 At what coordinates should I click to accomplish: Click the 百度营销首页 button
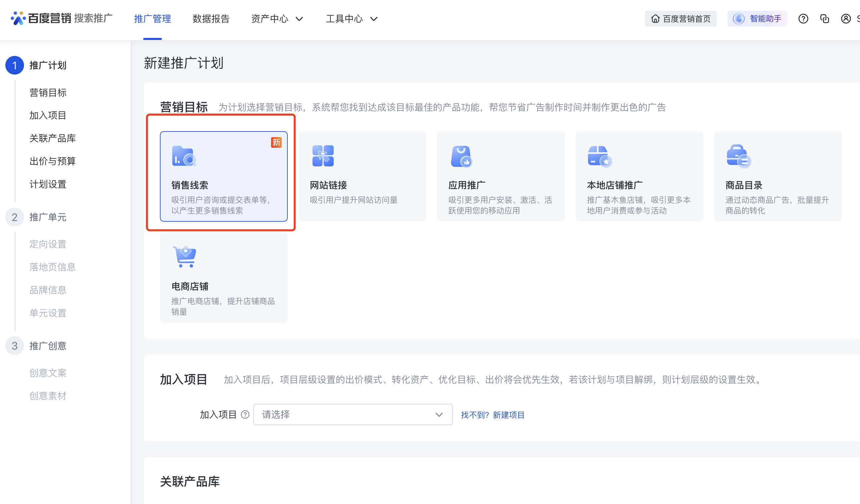tap(680, 19)
